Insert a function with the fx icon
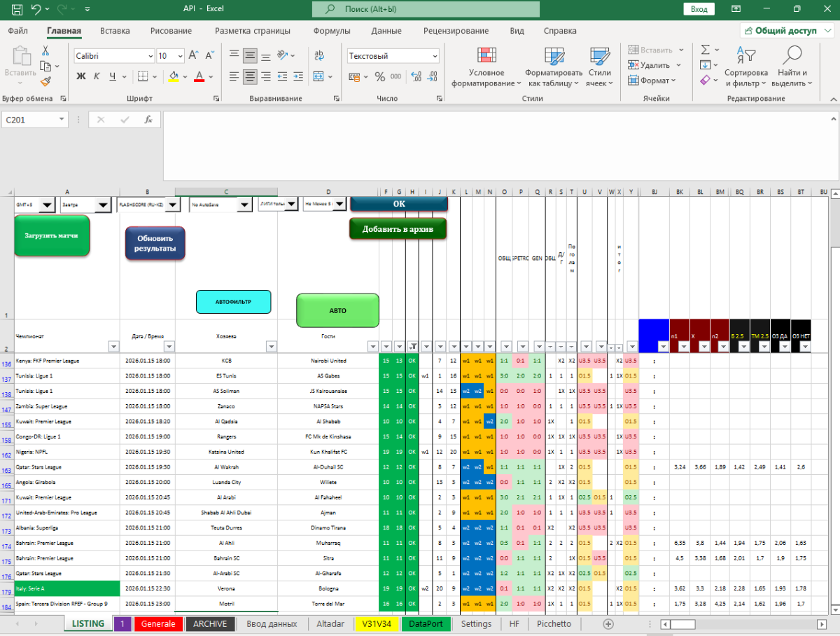Image resolution: width=840 pixels, height=636 pixels. (x=148, y=120)
